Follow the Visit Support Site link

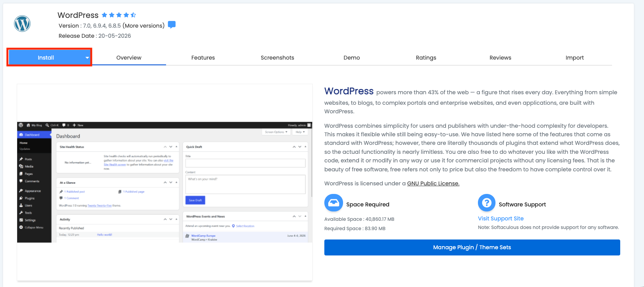pyautogui.click(x=501, y=218)
